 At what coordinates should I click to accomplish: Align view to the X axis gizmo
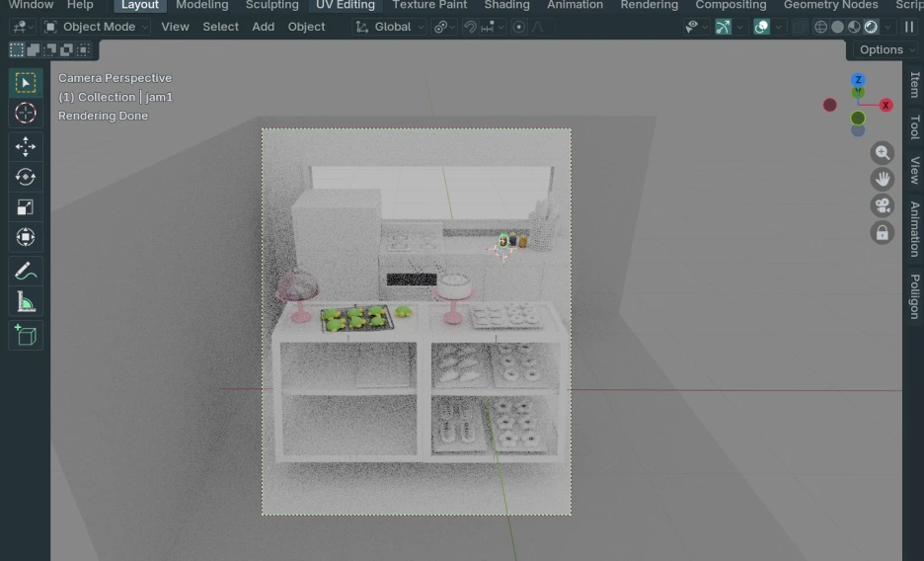pos(885,106)
